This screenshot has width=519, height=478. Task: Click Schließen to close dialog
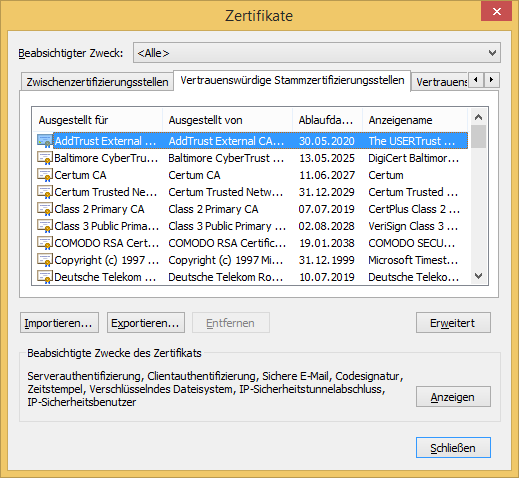(x=453, y=448)
